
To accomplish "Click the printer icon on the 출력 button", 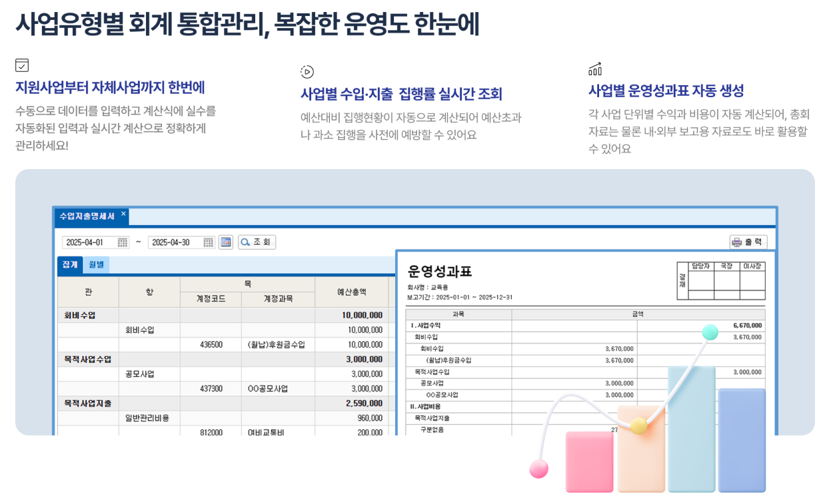I will point(737,242).
